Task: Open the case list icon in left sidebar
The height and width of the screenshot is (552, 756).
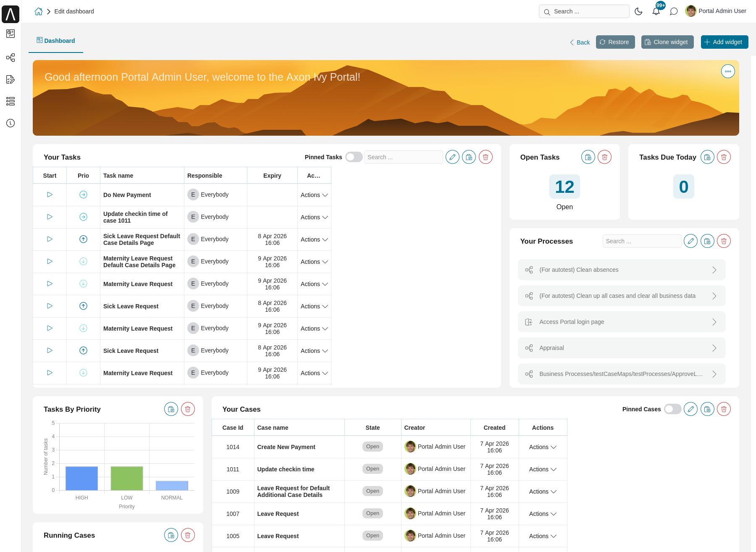Action: point(10,101)
